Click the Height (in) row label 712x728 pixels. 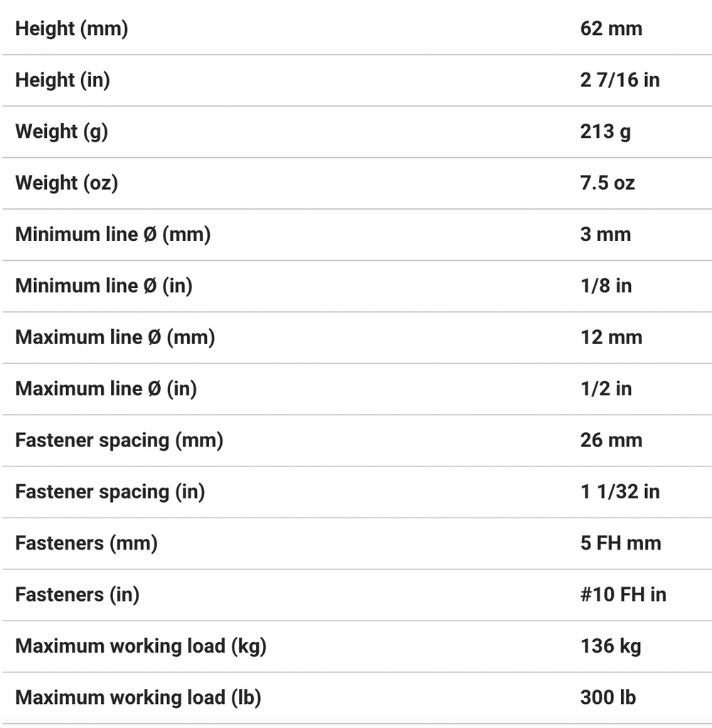63,80
